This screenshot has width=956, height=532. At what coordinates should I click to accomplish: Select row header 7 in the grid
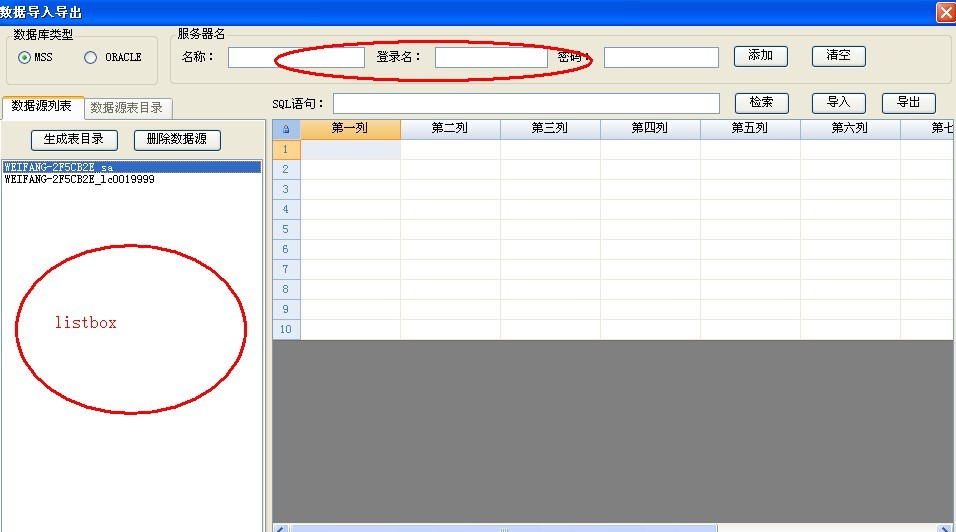coord(286,269)
